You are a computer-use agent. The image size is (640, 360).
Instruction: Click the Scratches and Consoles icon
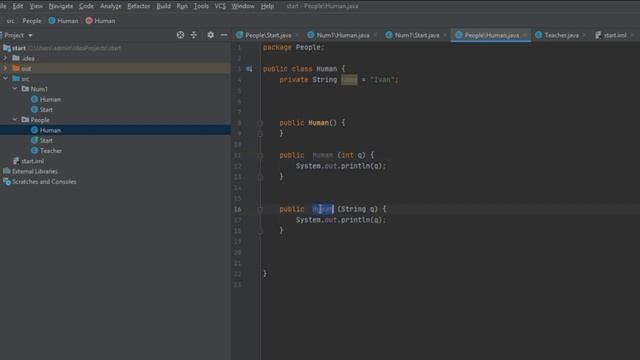point(7,182)
